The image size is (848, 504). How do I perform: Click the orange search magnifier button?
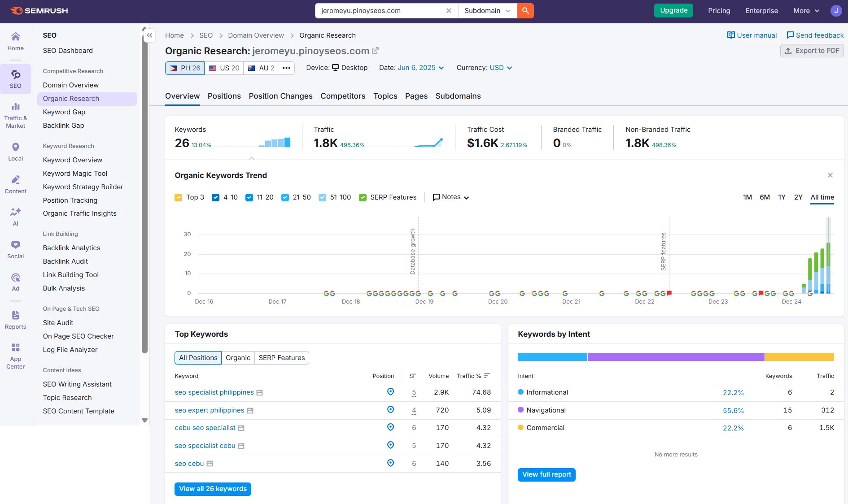(525, 11)
